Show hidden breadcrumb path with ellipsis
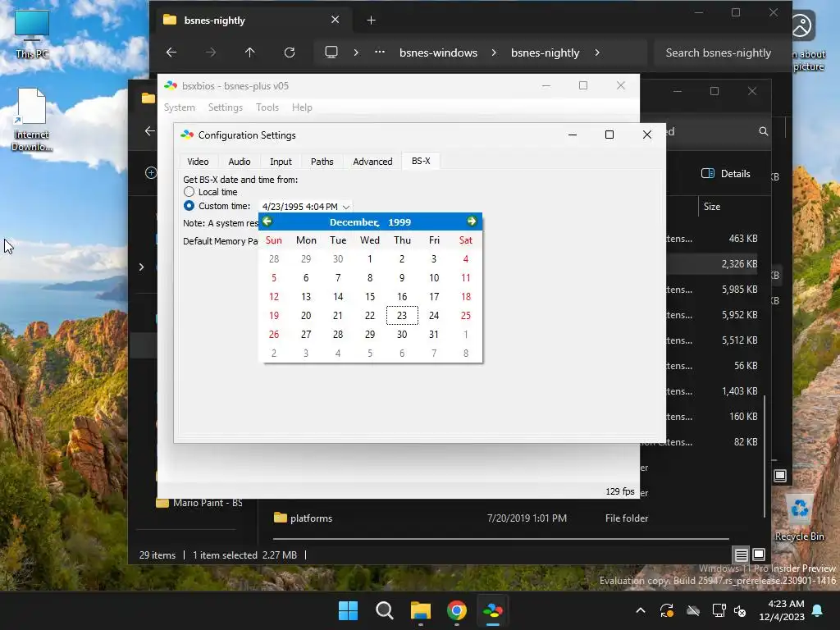This screenshot has width=840, height=630. 379,52
